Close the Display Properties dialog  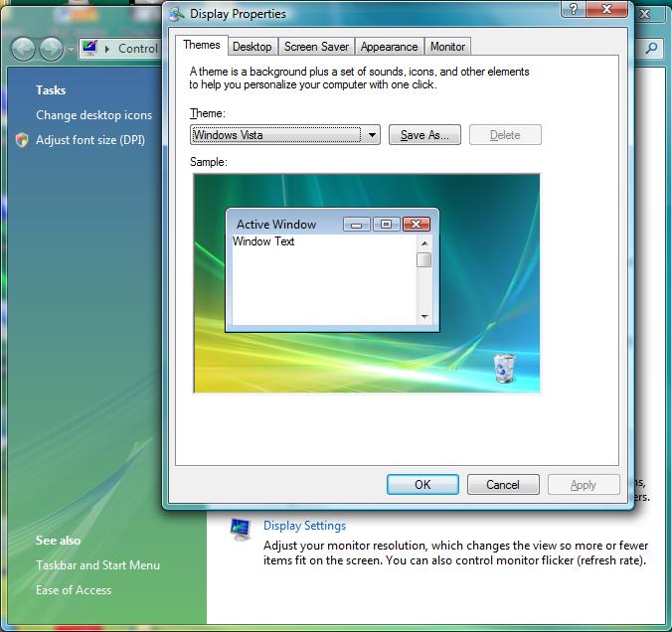pos(606,9)
